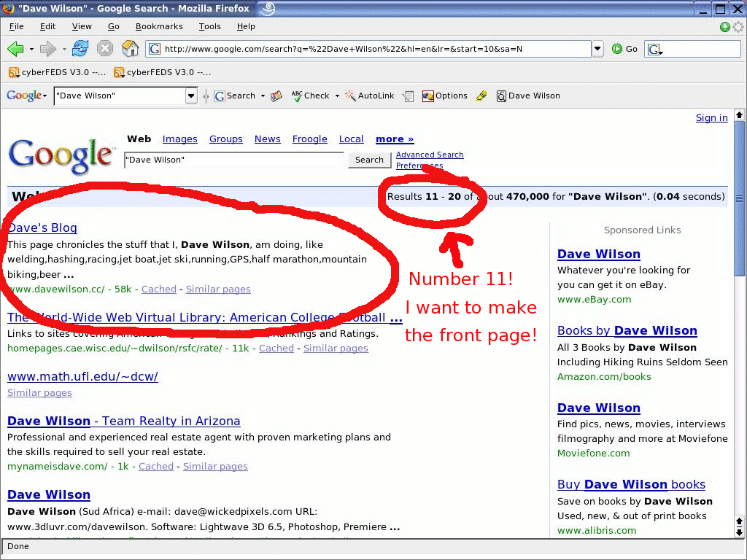
Task: Click the Google toolbar Search button
Action: 234,96
